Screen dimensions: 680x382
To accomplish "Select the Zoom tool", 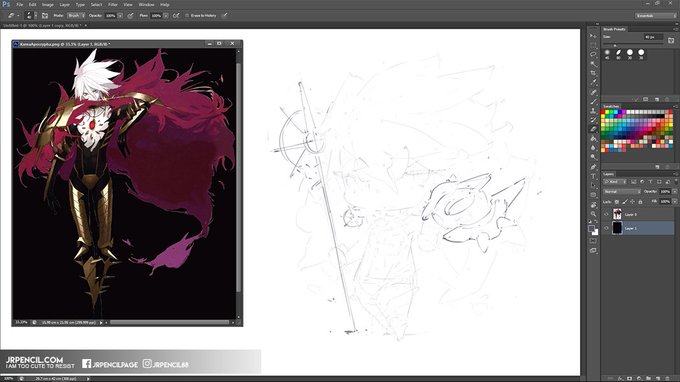I will click(x=593, y=213).
